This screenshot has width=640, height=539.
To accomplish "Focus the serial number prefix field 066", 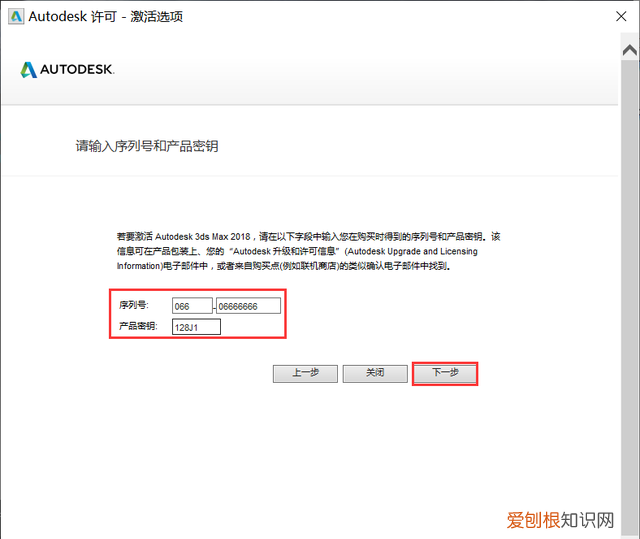I will 192,306.
